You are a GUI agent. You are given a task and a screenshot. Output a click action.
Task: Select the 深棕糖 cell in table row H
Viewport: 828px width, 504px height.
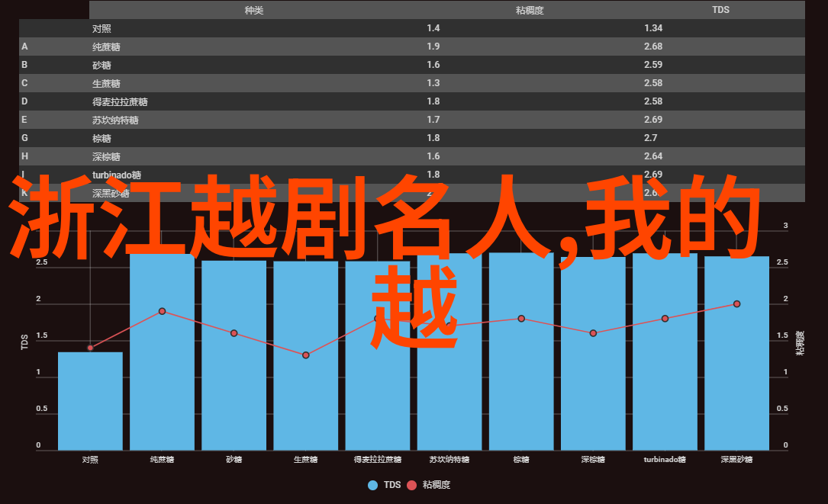pos(106,157)
